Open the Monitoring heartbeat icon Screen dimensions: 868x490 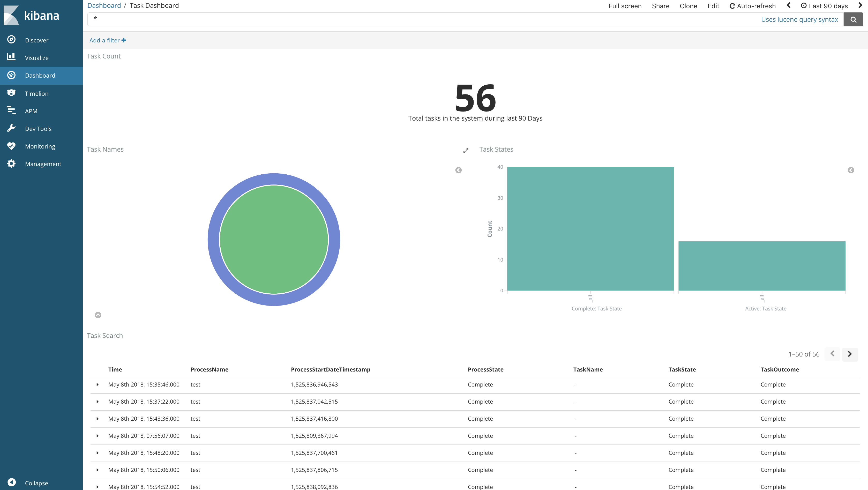click(x=11, y=146)
